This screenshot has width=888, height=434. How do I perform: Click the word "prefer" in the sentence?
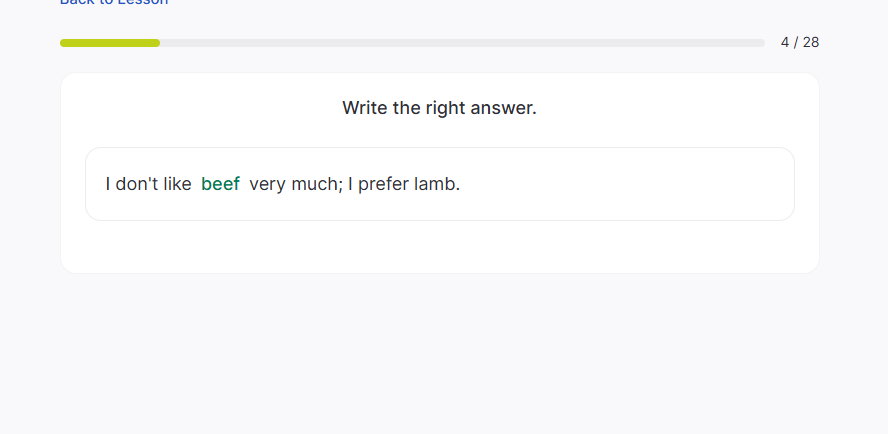[383, 184]
